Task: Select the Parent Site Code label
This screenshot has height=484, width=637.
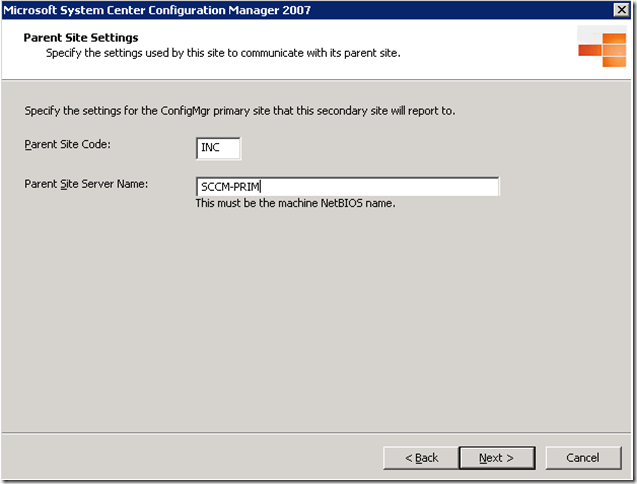Action: tap(67, 144)
